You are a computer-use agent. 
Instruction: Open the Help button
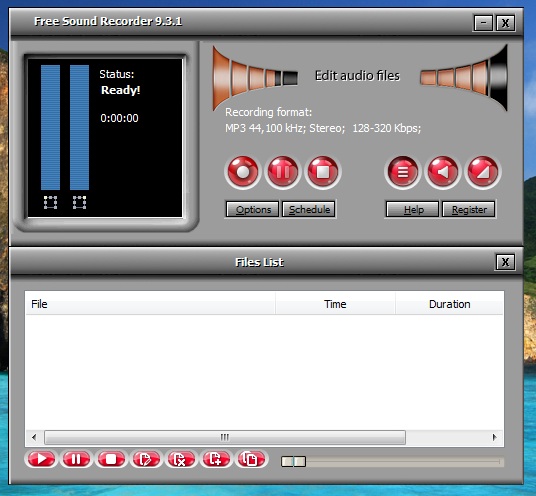413,209
